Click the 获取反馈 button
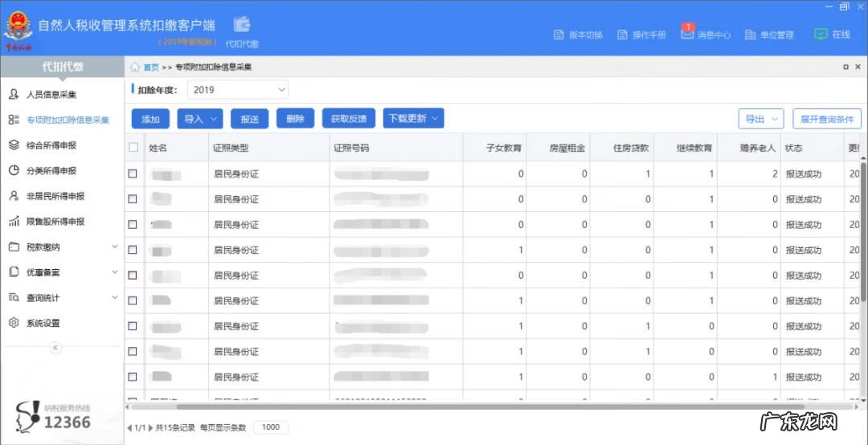This screenshot has height=445, width=868. 349,118
